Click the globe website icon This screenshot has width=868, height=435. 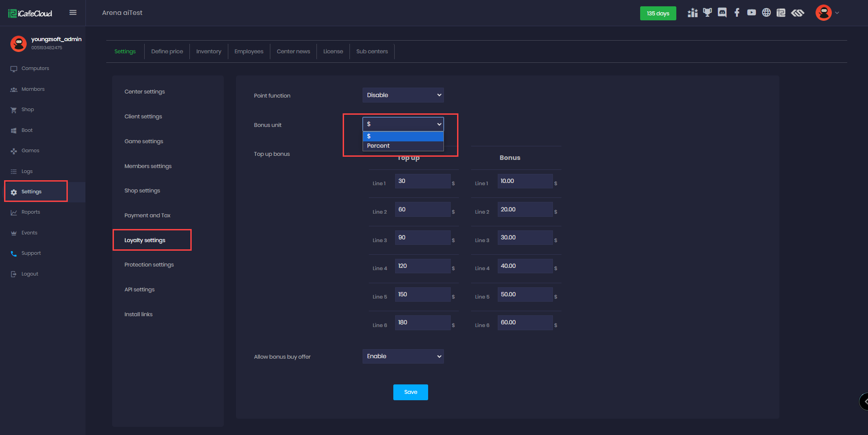[x=766, y=13]
